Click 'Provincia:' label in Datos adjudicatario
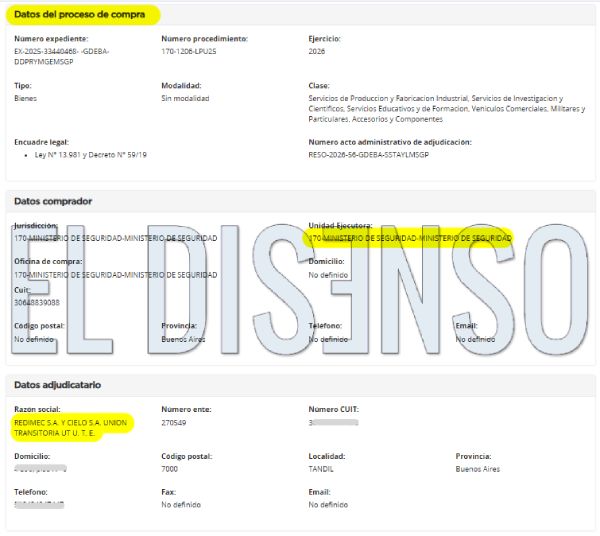The image size is (600, 536). tap(473, 456)
